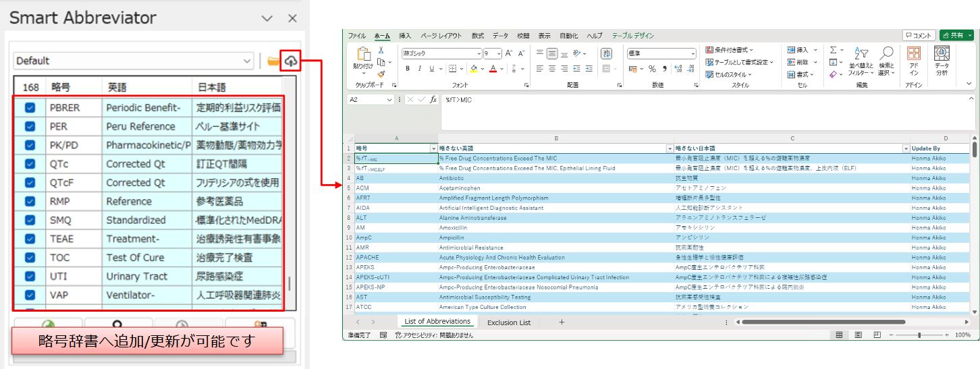The image size is (980, 369).
Task: Expand the Default dictionary dropdown
Action: tap(247, 61)
